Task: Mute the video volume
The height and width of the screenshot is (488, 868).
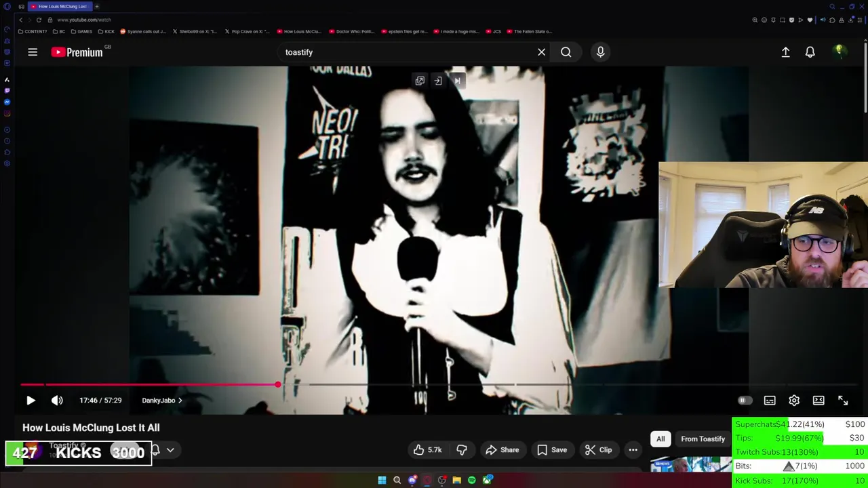Action: point(57,401)
